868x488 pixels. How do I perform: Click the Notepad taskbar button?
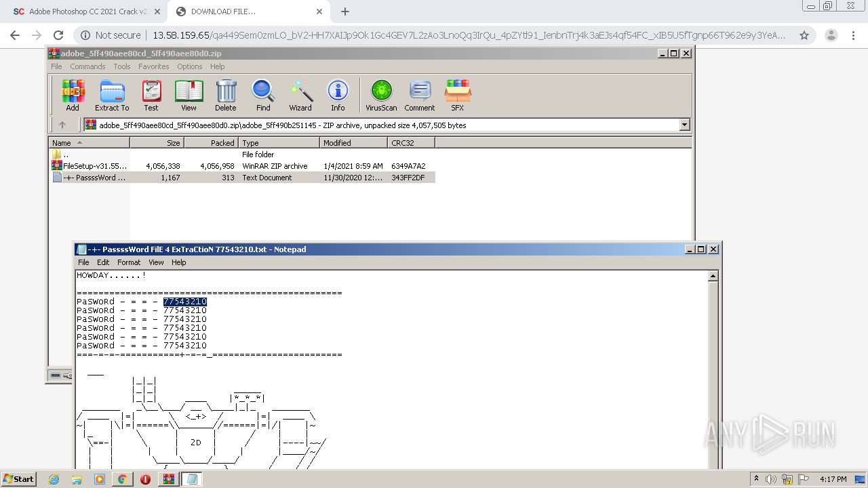[x=192, y=479]
